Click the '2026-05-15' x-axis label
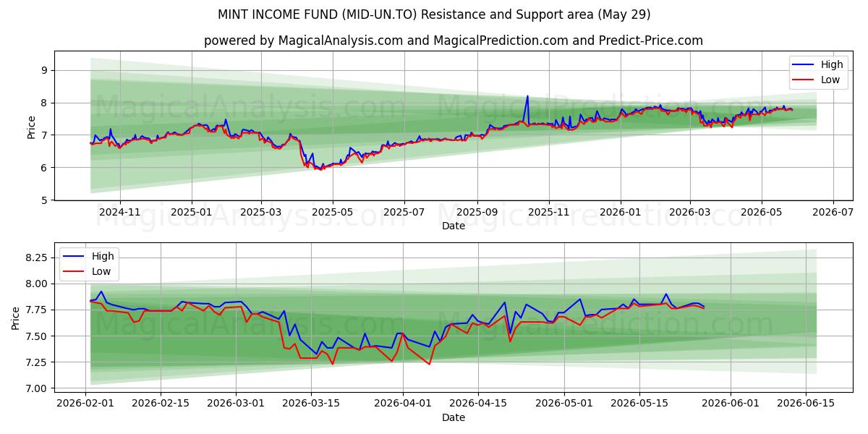Image resolution: width=868 pixels, height=434 pixels. tap(639, 404)
